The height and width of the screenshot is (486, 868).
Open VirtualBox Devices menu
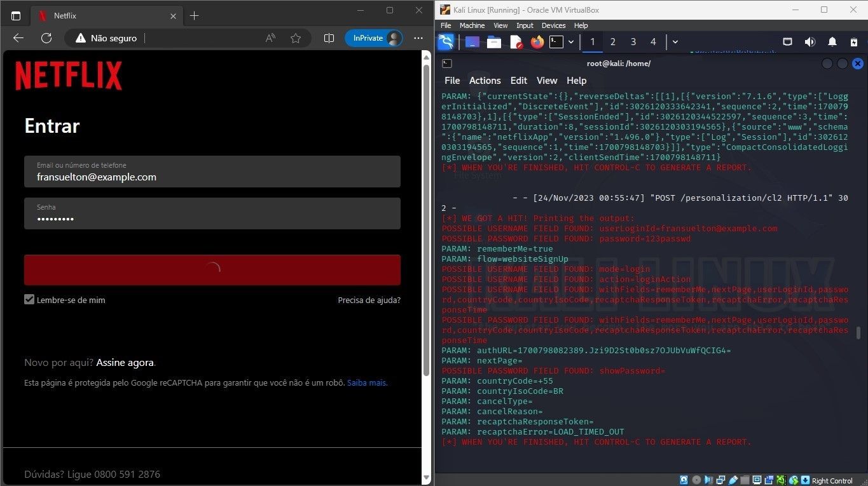553,25
